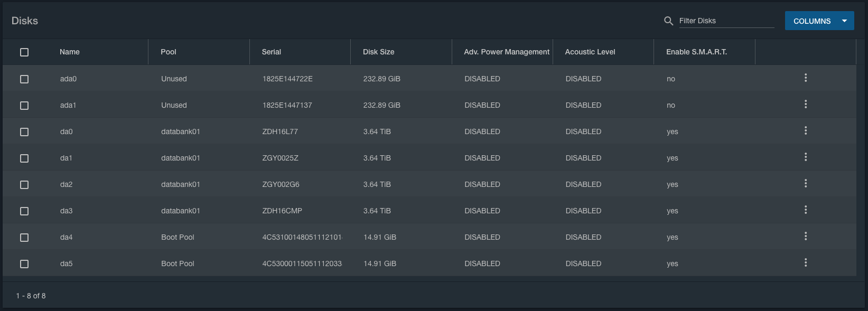Click the Disks page title
868x311 pixels.
[x=25, y=21]
